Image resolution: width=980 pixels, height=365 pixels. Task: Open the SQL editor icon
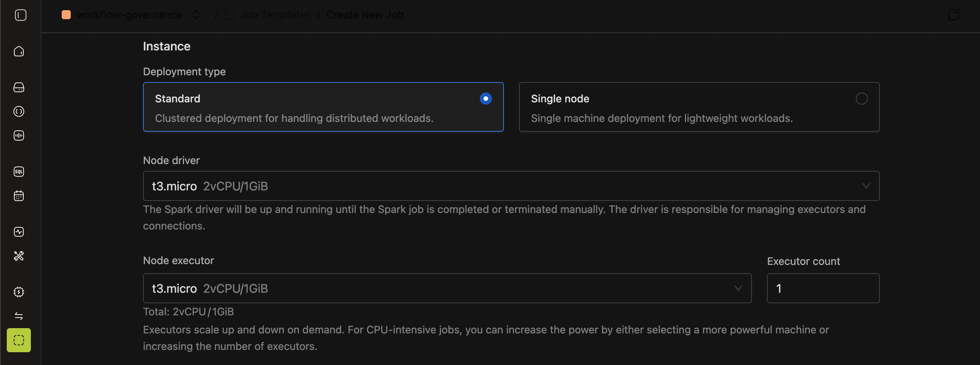tap(19, 172)
